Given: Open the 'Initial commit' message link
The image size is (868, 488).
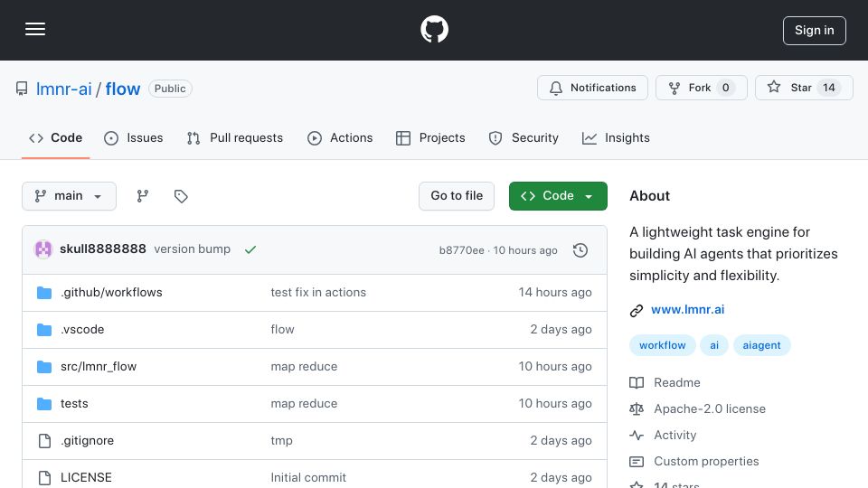Looking at the screenshot, I should pos(308,477).
